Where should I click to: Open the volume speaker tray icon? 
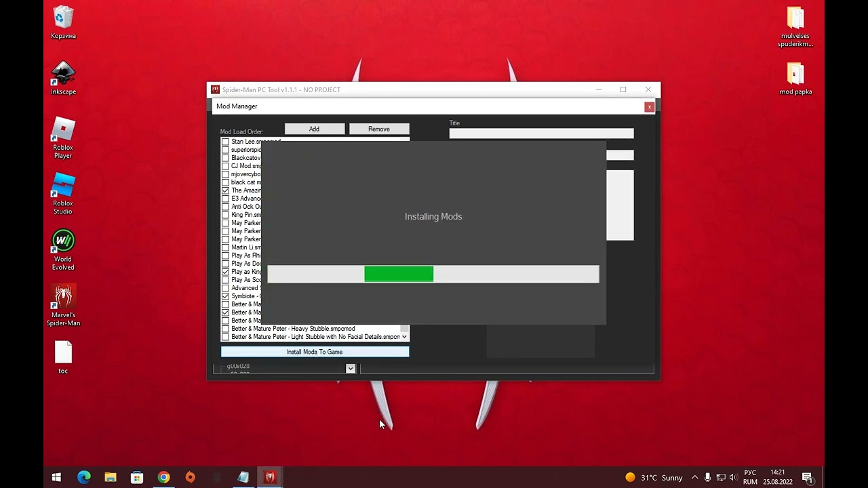[x=733, y=477]
